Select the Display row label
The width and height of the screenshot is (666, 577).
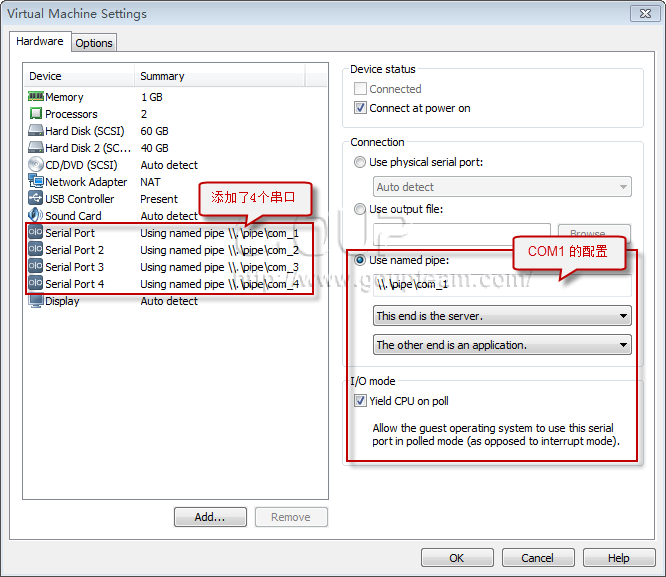(62, 301)
